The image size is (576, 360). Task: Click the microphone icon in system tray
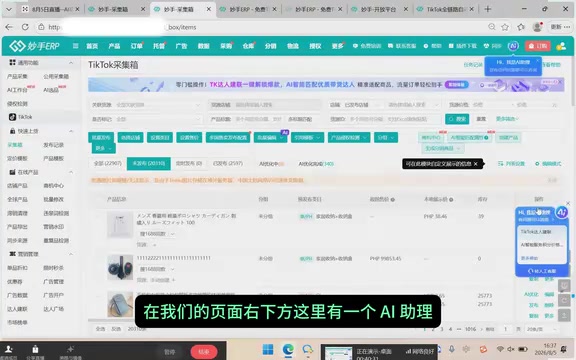(451, 349)
